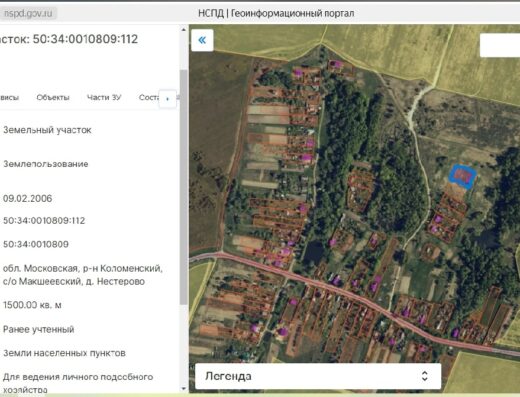The height and width of the screenshot is (397, 520).
Task: Click the cadastral quarter number 50:34:0010809
Action: [36, 244]
